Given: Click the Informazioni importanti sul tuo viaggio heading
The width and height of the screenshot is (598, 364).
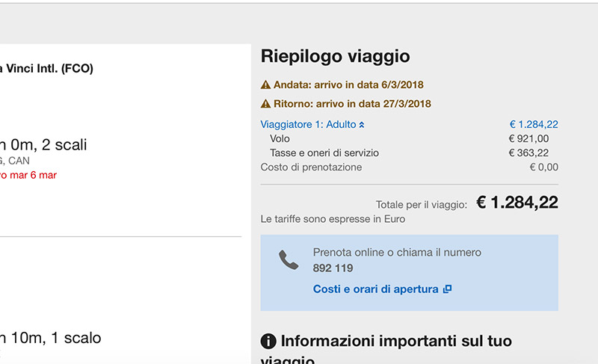Looking at the screenshot, I should pos(396,342).
